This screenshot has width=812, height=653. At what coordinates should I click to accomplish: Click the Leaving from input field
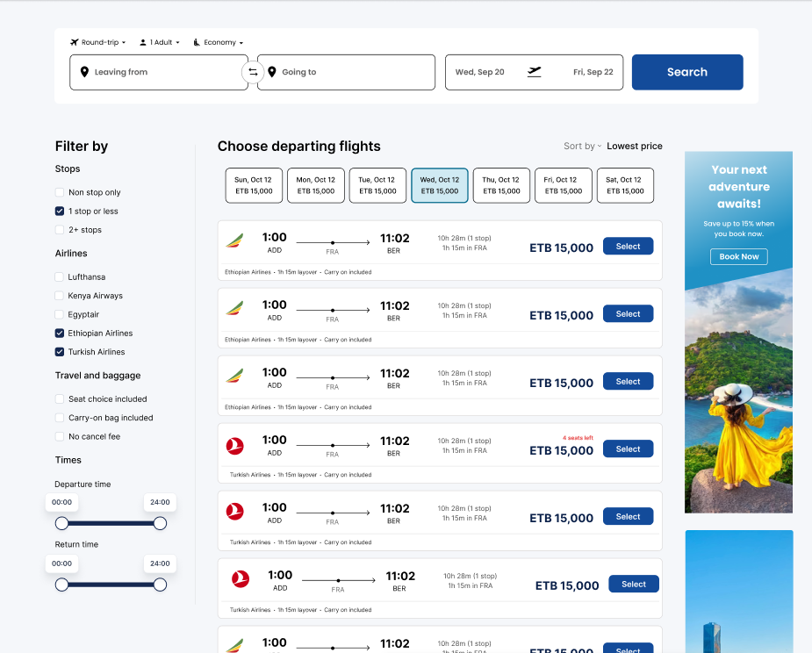pyautogui.click(x=159, y=72)
